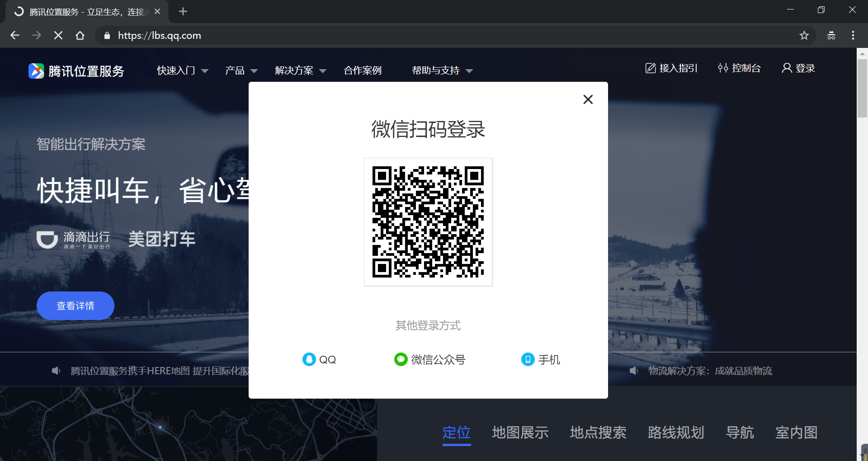This screenshot has height=461, width=868.
Task: Select the 地图展示 tab
Action: 520,433
